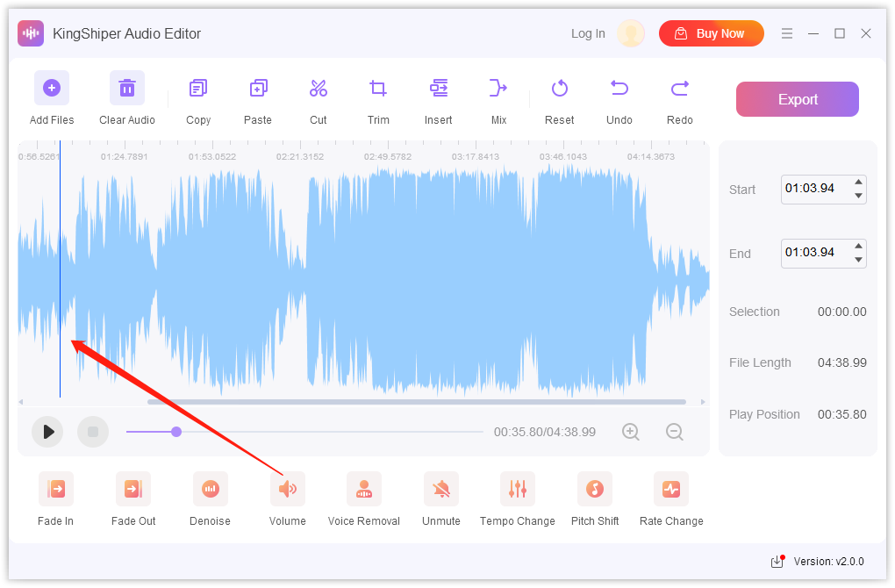
Task: Click the update download icon near version
Action: (778, 562)
